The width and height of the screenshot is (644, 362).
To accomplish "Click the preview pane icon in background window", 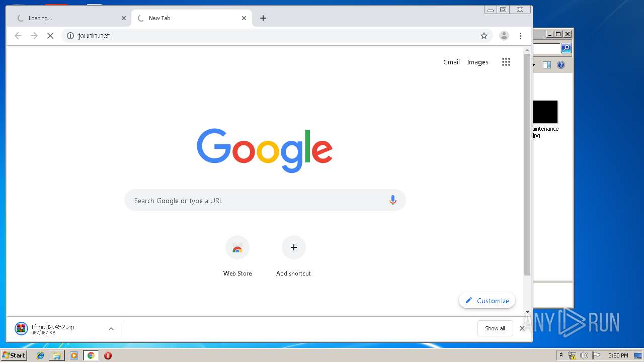I will point(547,65).
